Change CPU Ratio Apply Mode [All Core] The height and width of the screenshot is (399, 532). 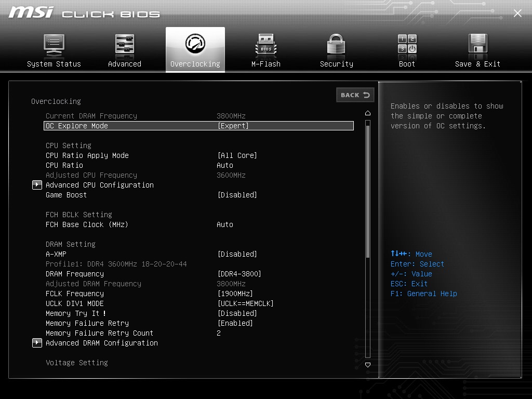(x=237, y=155)
